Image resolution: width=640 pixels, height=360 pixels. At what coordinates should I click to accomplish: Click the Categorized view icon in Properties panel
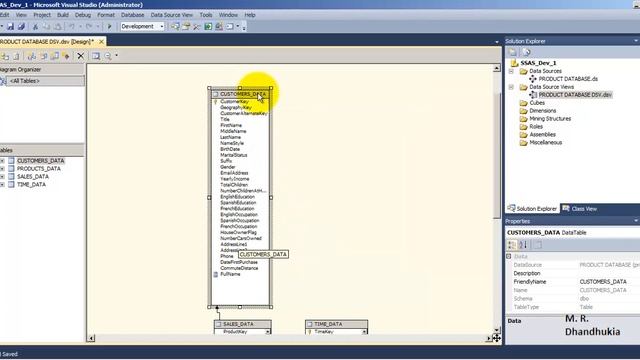(x=511, y=244)
